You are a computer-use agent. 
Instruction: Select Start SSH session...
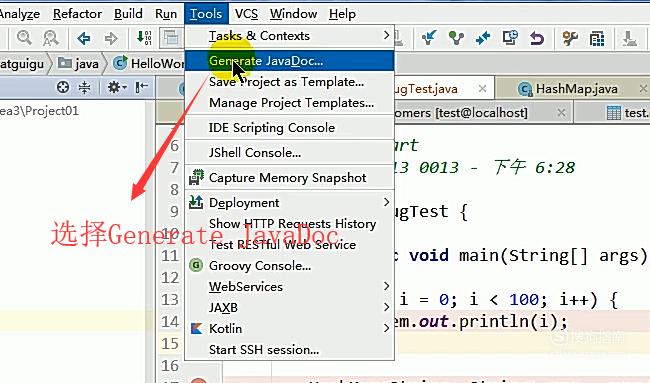click(x=289, y=349)
